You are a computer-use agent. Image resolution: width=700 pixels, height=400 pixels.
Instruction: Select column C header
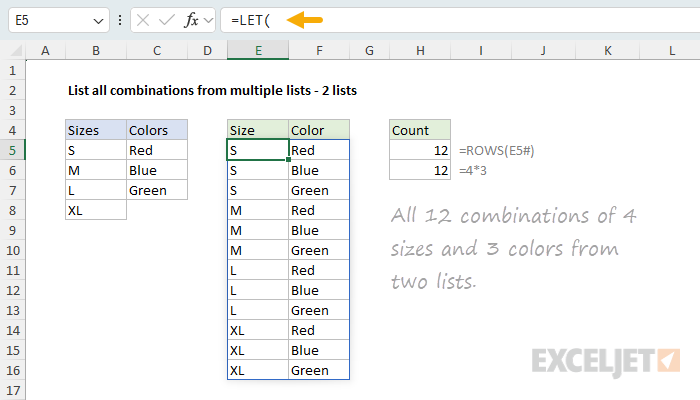(x=157, y=50)
